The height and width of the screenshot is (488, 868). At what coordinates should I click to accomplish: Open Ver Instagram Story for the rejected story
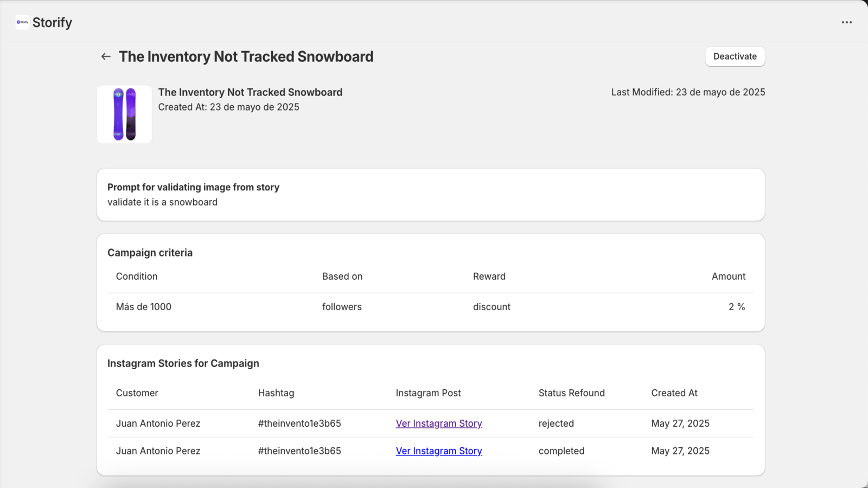[438, 423]
